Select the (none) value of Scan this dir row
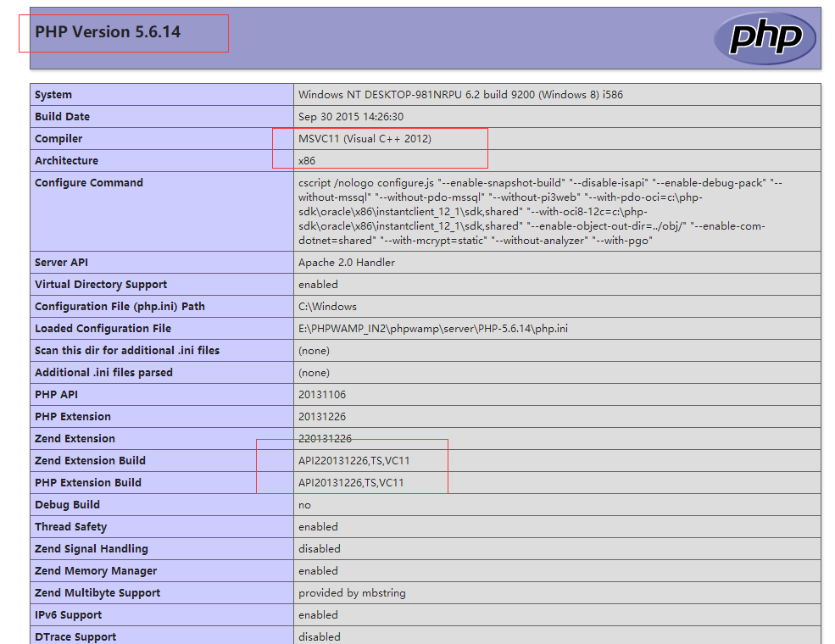The height and width of the screenshot is (644, 835). tap(315, 351)
